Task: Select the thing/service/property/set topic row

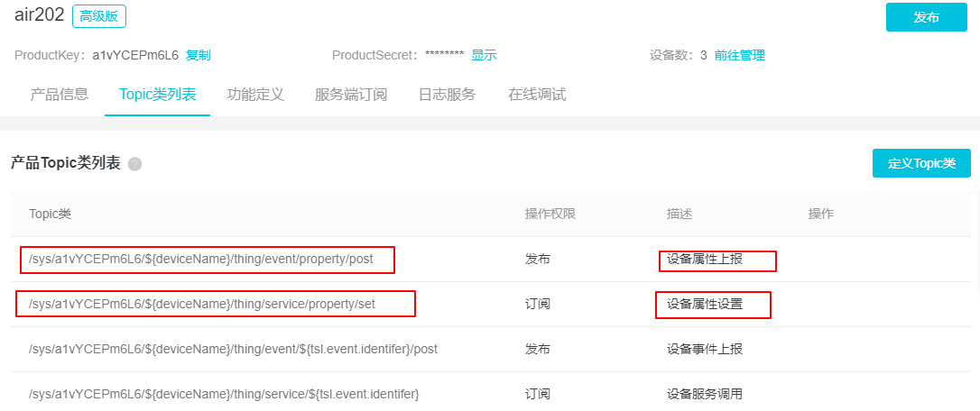Action: pyautogui.click(x=202, y=305)
